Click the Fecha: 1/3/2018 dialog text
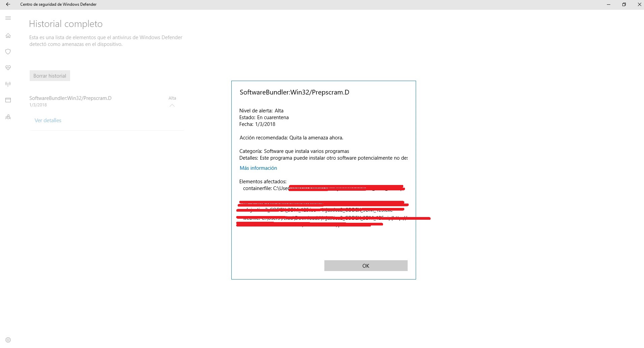The height and width of the screenshot is (348, 644). click(257, 124)
